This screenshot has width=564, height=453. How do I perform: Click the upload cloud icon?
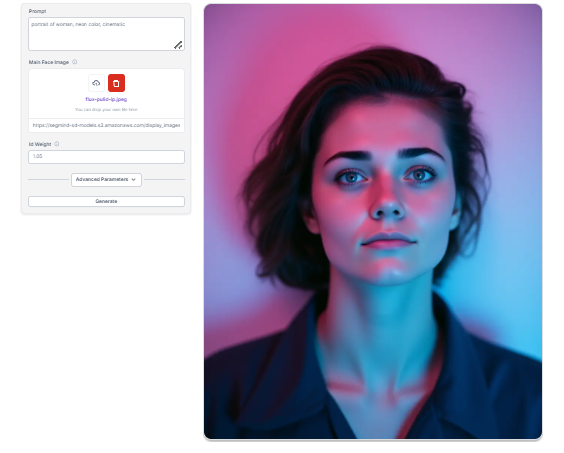(x=96, y=83)
